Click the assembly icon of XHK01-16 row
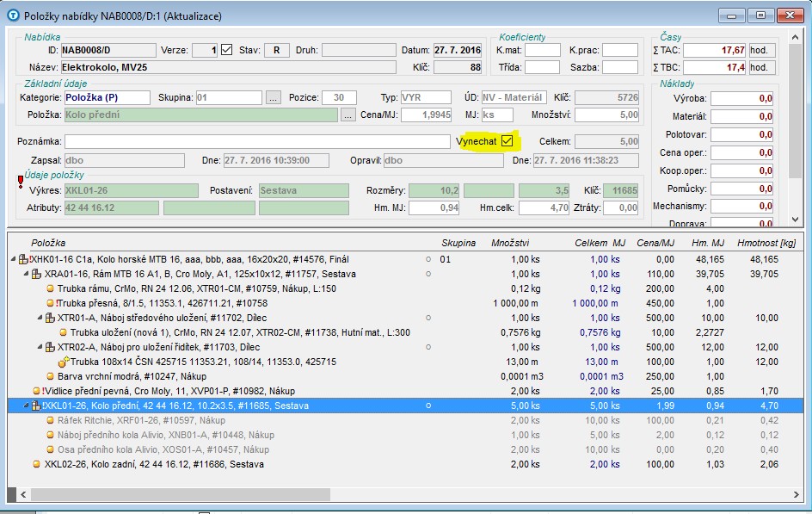Screen dimensions: 812x514 [x=23, y=259]
